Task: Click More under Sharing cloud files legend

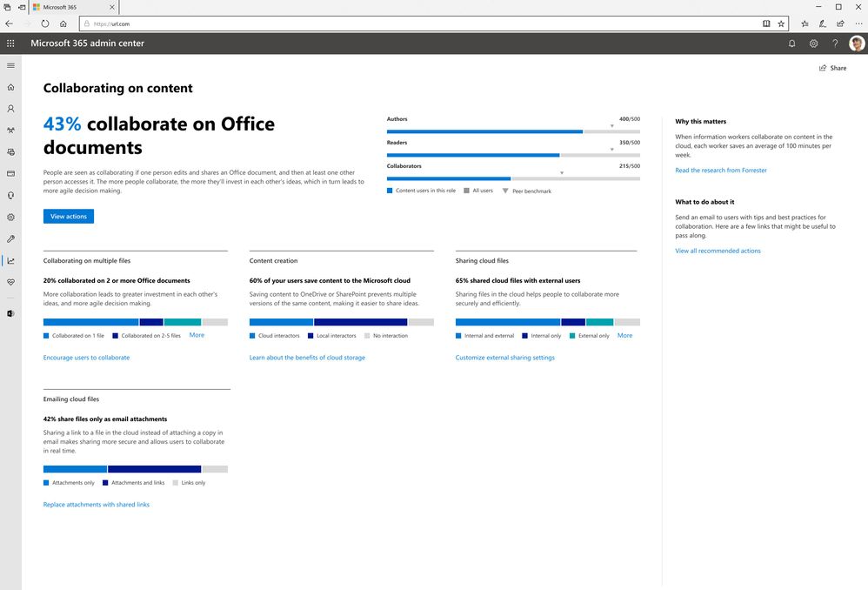Action: pos(624,336)
